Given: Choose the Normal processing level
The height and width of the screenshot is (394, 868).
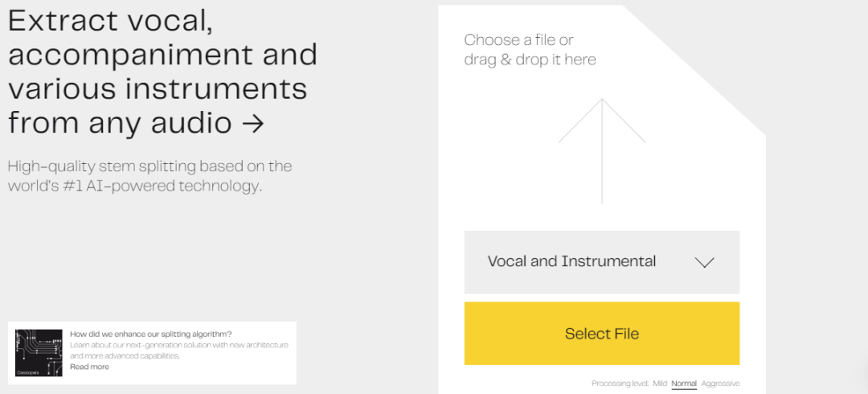Looking at the screenshot, I should [x=684, y=384].
